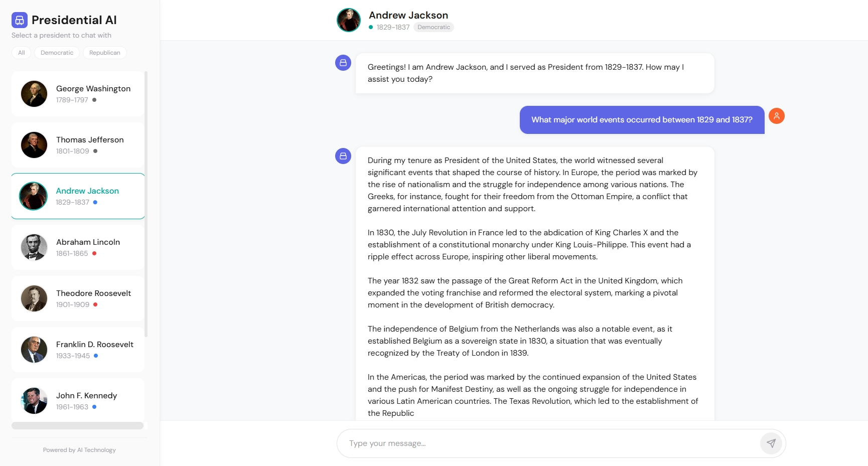Click the sidebar horizontal scrollbar
The width and height of the screenshot is (868, 466).
[78, 426]
